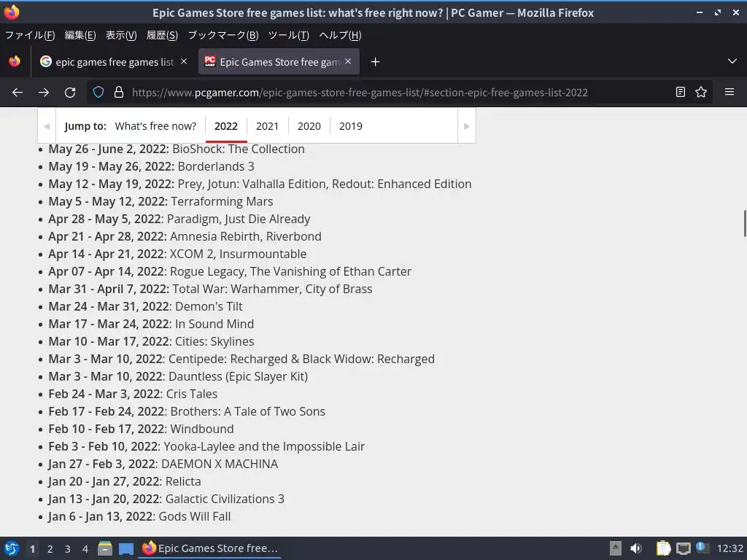The image size is (747, 560).
Task: Open tracking protection shield icon
Action: 98,93
